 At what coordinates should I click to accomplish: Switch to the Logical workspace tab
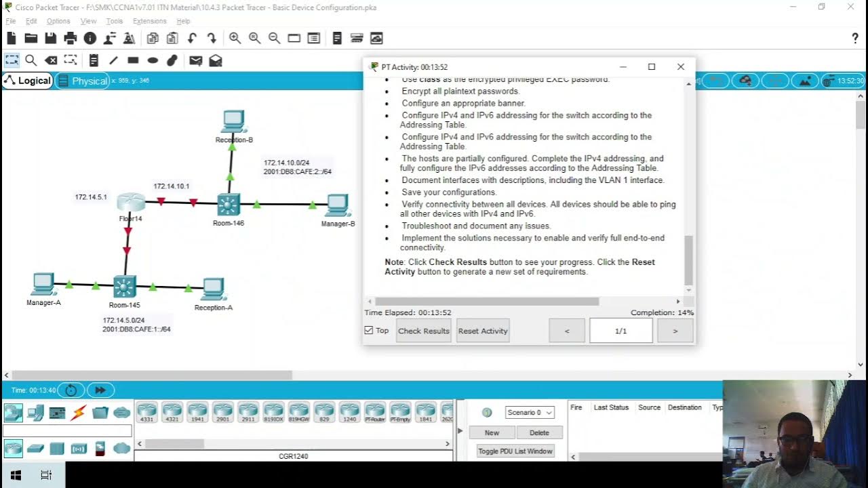click(x=28, y=81)
